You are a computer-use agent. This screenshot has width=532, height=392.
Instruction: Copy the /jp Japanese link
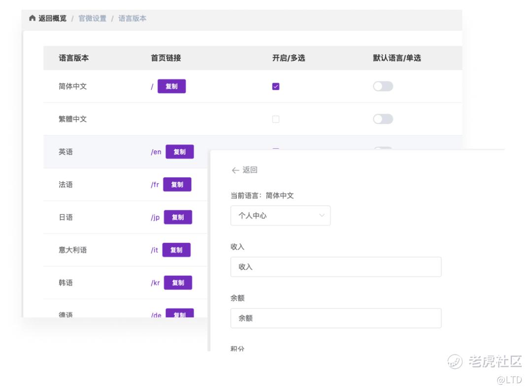(x=177, y=217)
